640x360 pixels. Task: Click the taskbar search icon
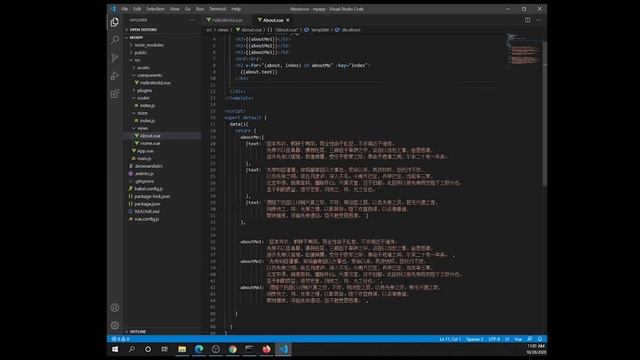coord(131,349)
